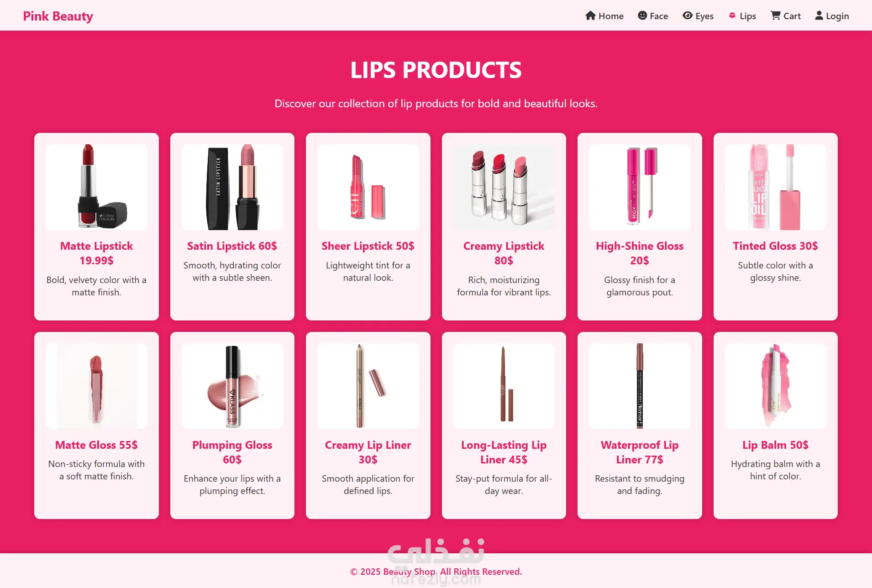The height and width of the screenshot is (588, 872).
Task: Click the Tinted Gloss lip oil image
Action: (x=776, y=187)
